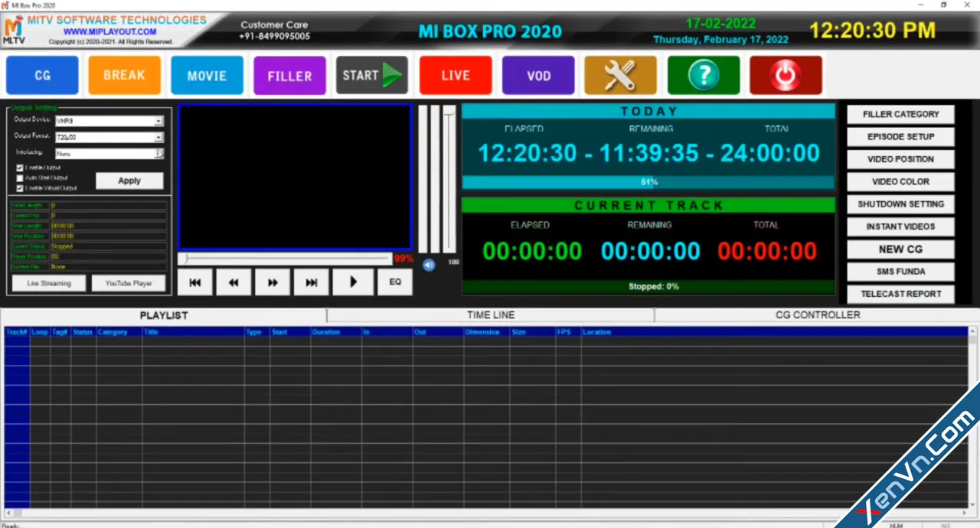Open the VOD section
The width and height of the screenshot is (980, 528).
538,76
